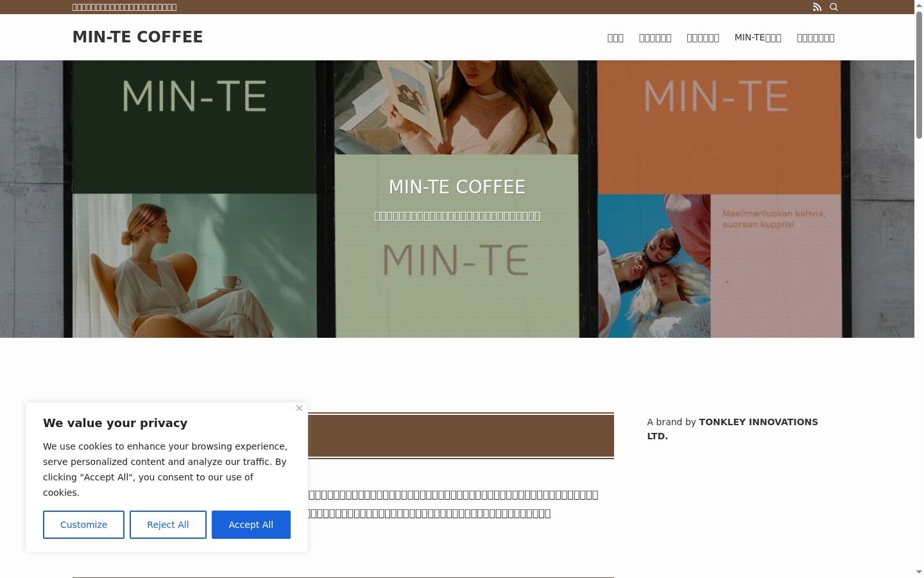
Task: Open the leftmost header navigation item
Action: 615,38
